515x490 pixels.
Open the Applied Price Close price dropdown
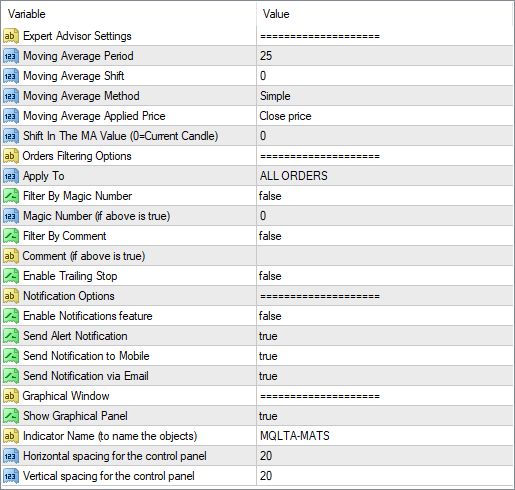point(385,116)
